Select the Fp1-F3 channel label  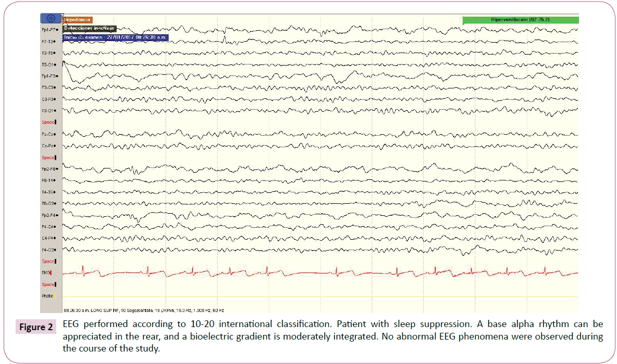[49, 76]
